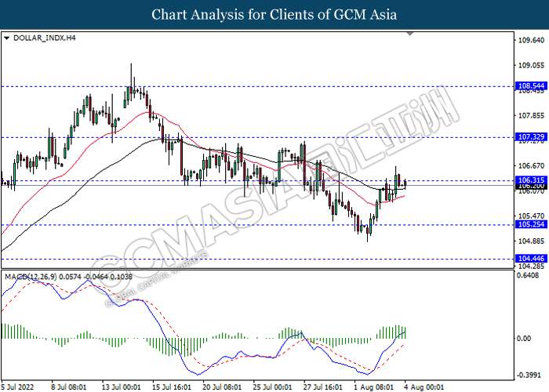The width and height of the screenshot is (549, 392).
Task: Click the 105.470 price axis value
Action: coord(531,216)
